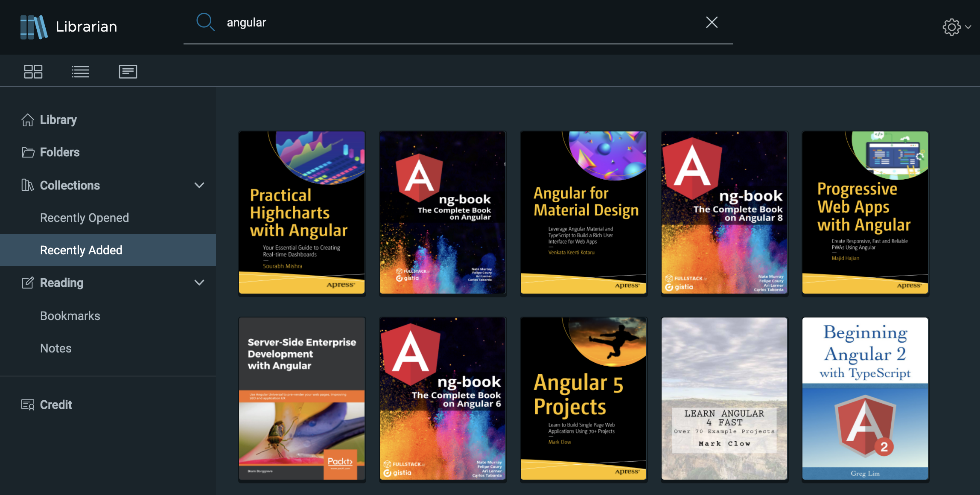This screenshot has width=980, height=495.
Task: Click the Librarian books logo
Action: click(34, 27)
